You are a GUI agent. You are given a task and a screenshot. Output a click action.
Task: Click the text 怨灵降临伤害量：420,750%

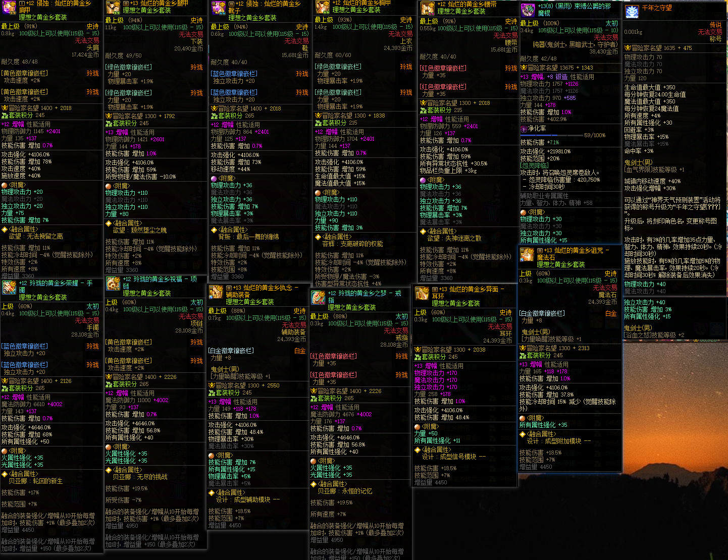pyautogui.click(x=564, y=180)
